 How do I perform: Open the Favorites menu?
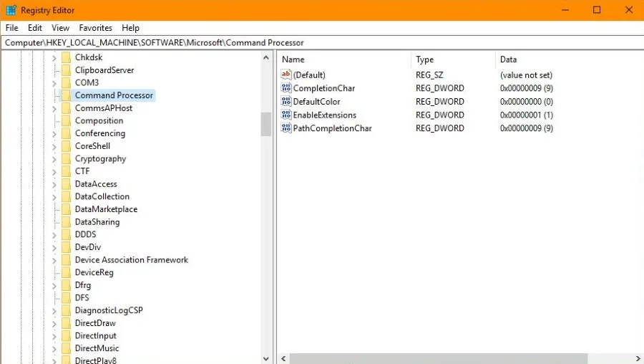(95, 27)
